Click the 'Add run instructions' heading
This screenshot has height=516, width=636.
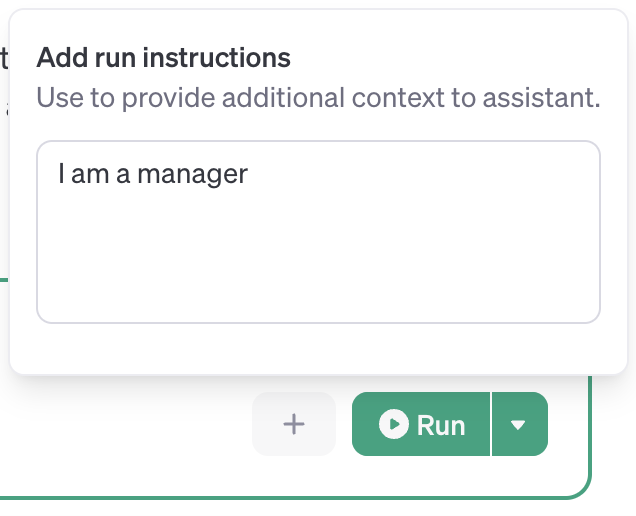point(163,58)
